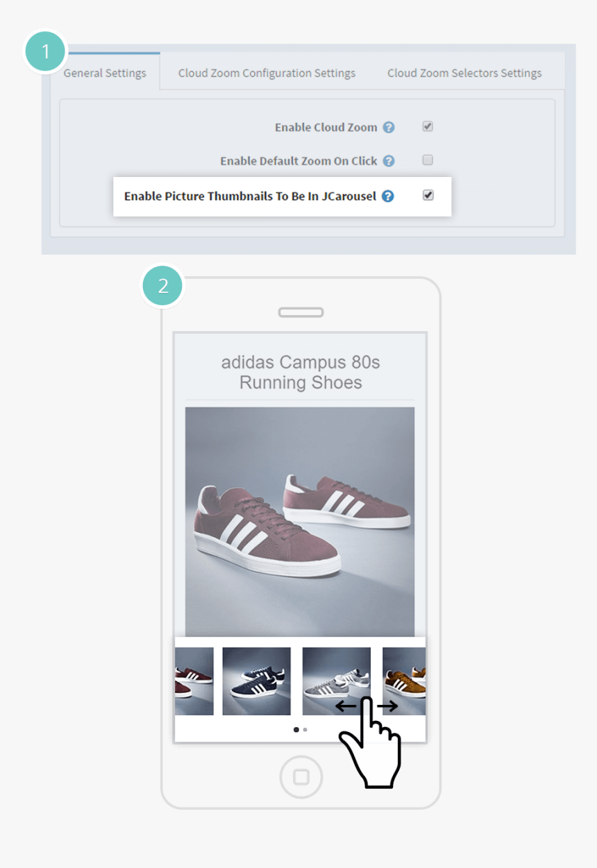
Task: Click help icon beside Enable Default Zoom On Click
Action: [389, 161]
